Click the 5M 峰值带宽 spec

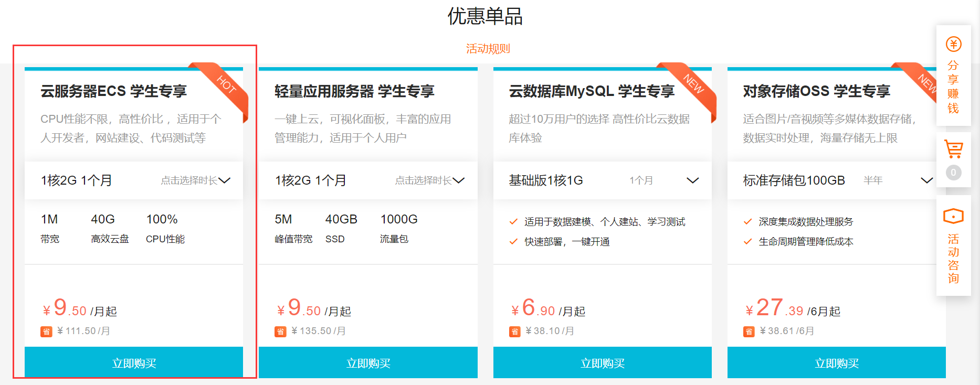point(293,229)
